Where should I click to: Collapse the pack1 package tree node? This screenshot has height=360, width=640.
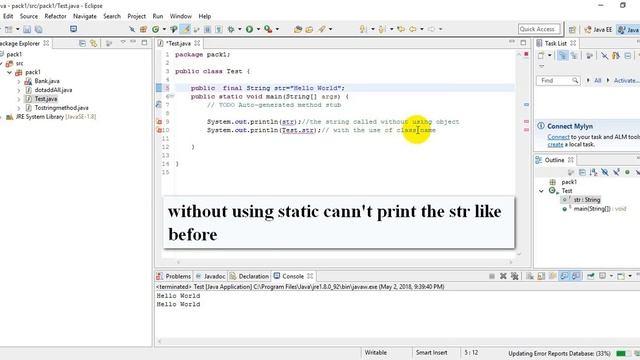9,72
